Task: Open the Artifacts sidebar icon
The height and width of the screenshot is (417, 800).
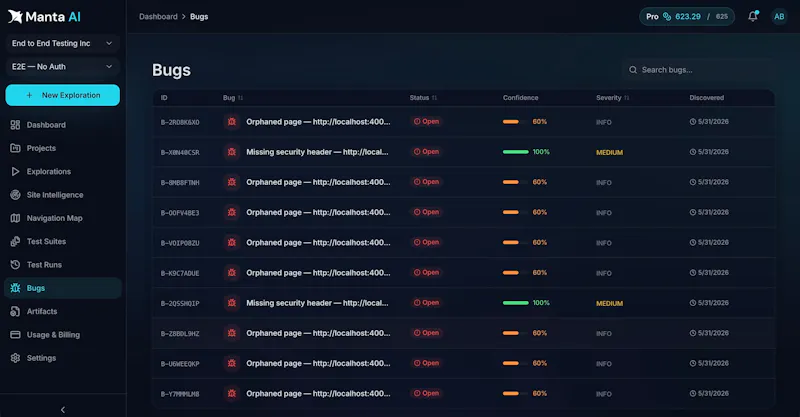Action: 15,311
